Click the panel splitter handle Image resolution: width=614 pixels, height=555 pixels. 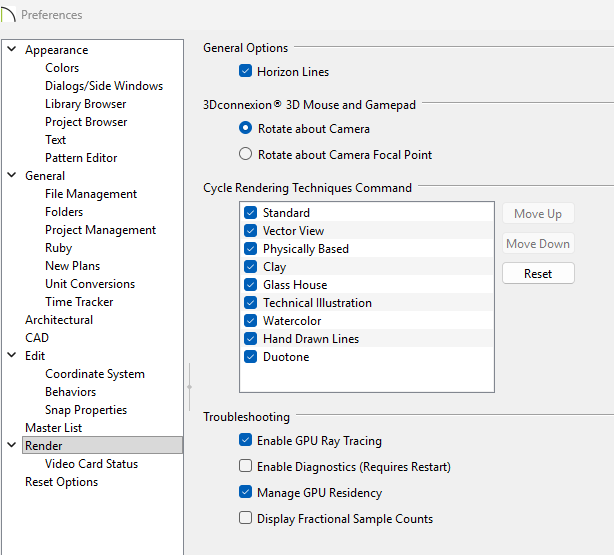(x=189, y=386)
